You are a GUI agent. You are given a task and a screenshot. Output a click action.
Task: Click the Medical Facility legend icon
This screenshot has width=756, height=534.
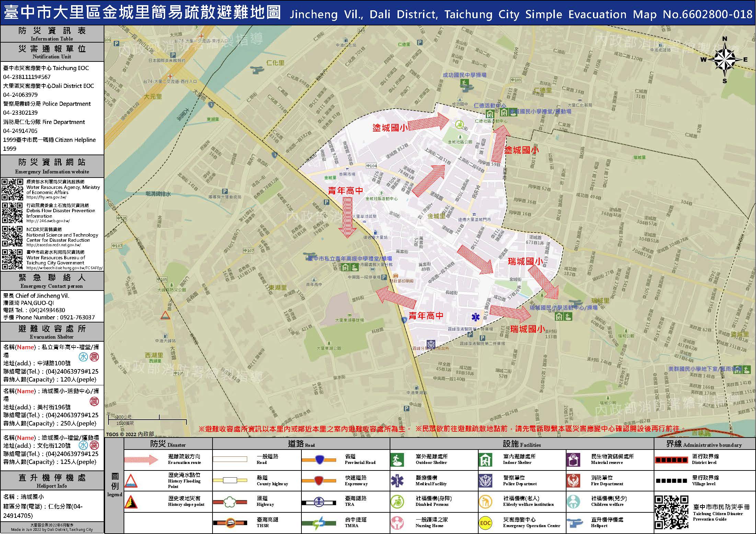coord(397,481)
